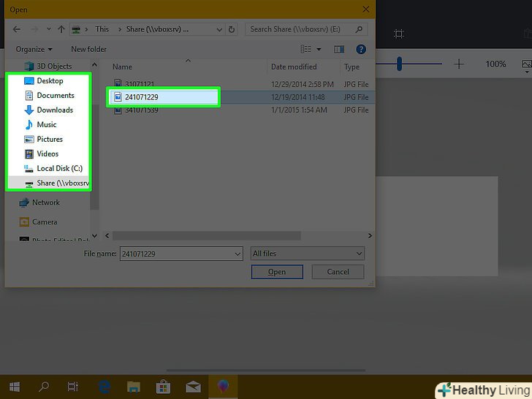Open the Music folder

pyautogui.click(x=40, y=124)
